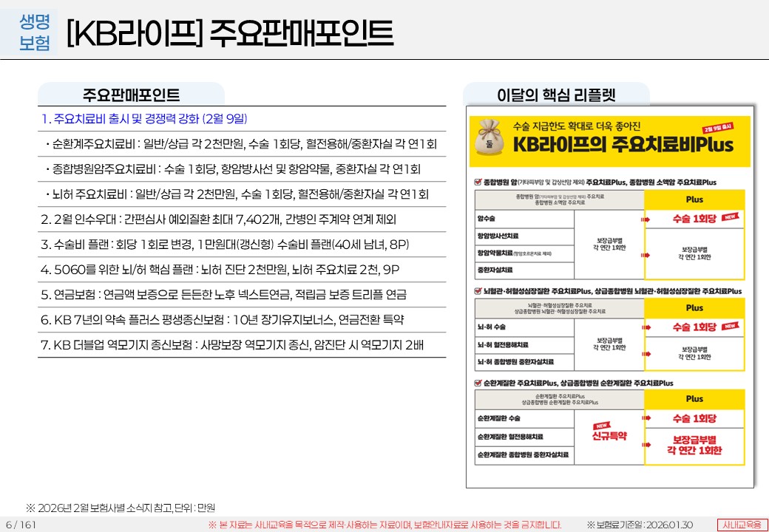Click the '사내교육용' label in the footer
Screen dimensions: 769x532
742,524
